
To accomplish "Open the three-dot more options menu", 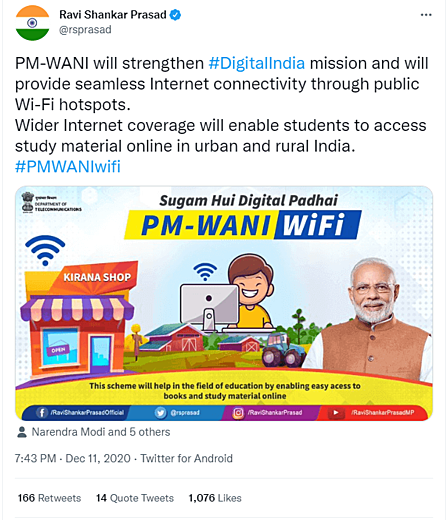I will (426, 15).
